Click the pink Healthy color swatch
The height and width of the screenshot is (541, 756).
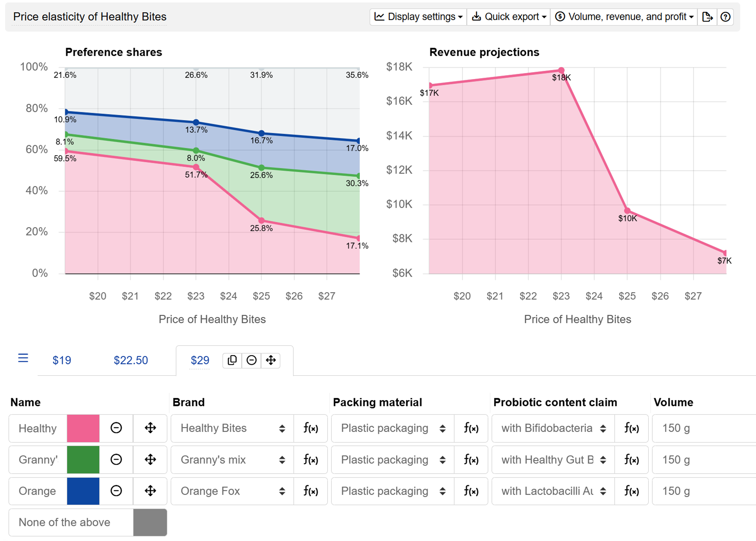(83, 428)
